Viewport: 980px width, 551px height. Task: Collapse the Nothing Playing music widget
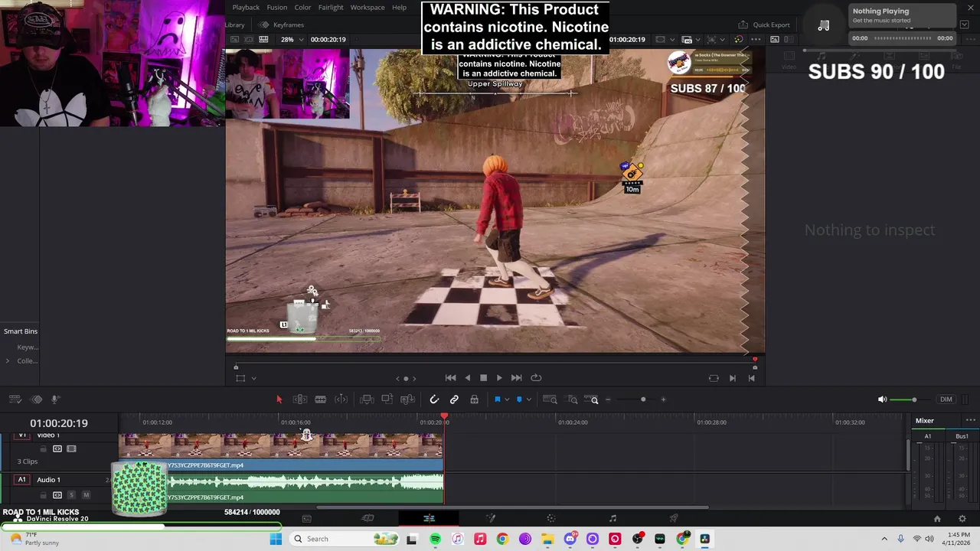coord(964,24)
